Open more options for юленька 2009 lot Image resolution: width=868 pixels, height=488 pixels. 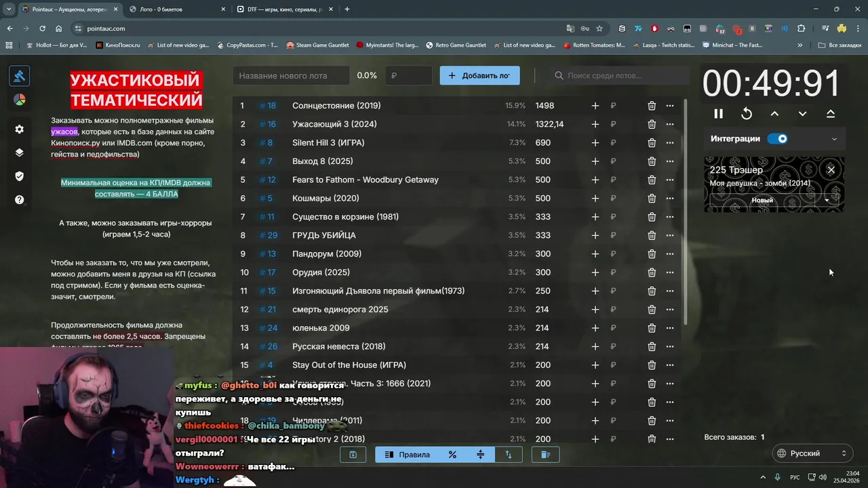(670, 328)
